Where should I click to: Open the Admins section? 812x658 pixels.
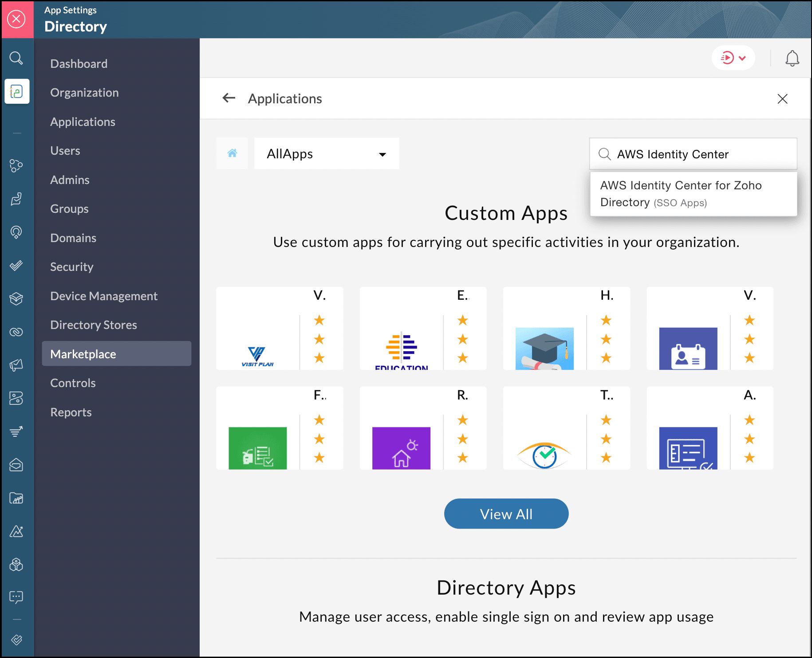point(70,180)
